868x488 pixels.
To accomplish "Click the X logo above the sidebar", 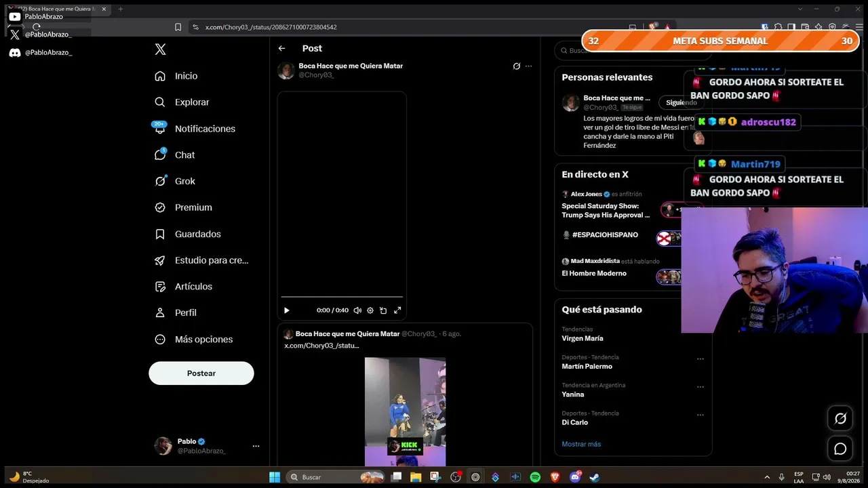I will tap(160, 49).
